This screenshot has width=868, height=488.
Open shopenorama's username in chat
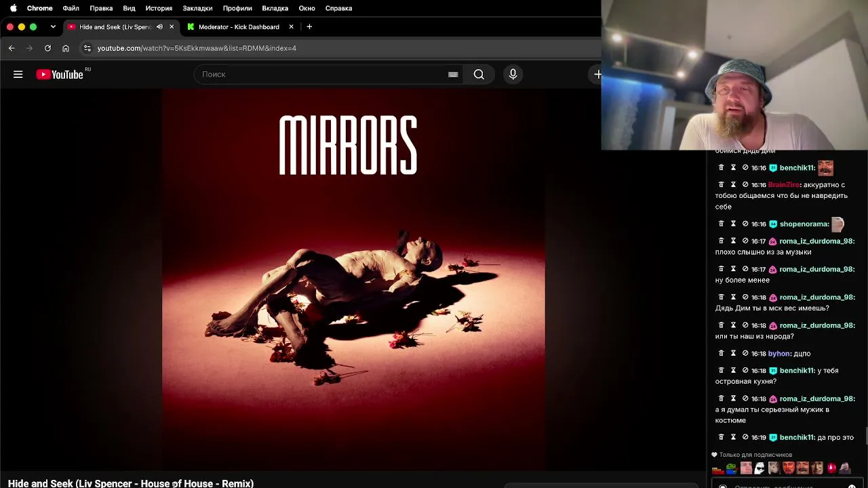(x=804, y=224)
